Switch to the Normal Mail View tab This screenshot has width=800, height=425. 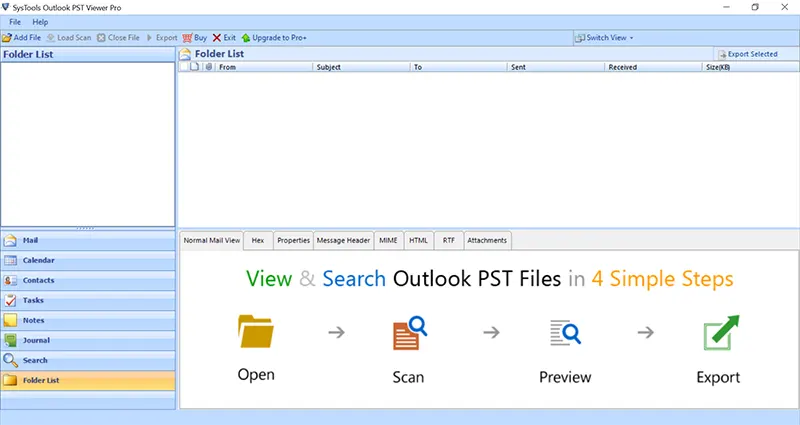pyautogui.click(x=212, y=240)
